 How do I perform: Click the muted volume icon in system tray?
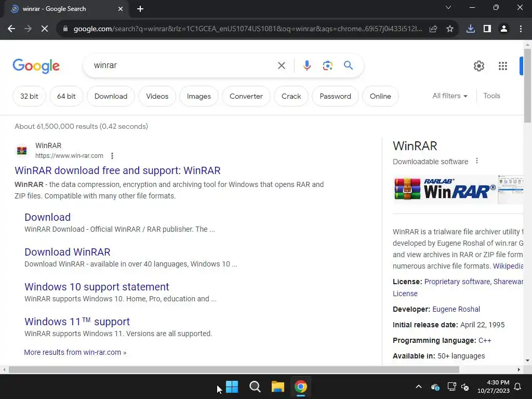(465, 387)
